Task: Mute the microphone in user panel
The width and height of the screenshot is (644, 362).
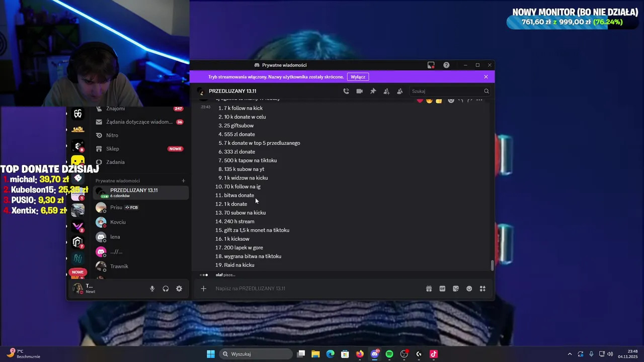Action: [x=152, y=289]
